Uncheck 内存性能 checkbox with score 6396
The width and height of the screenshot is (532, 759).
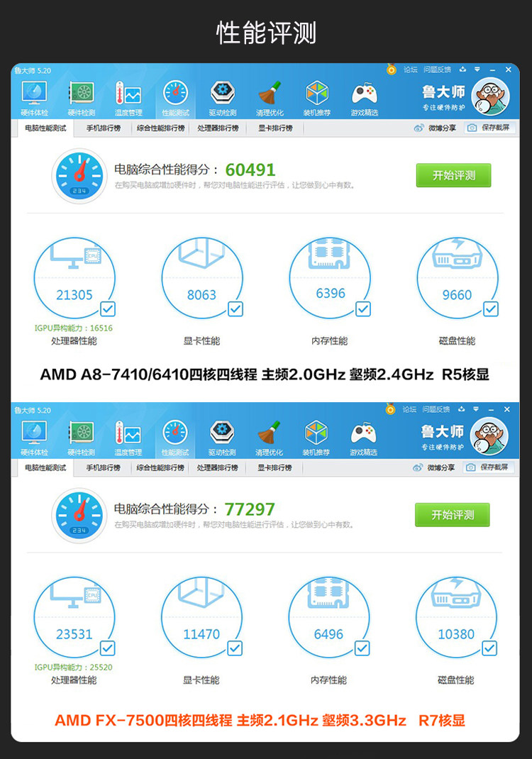pos(363,309)
